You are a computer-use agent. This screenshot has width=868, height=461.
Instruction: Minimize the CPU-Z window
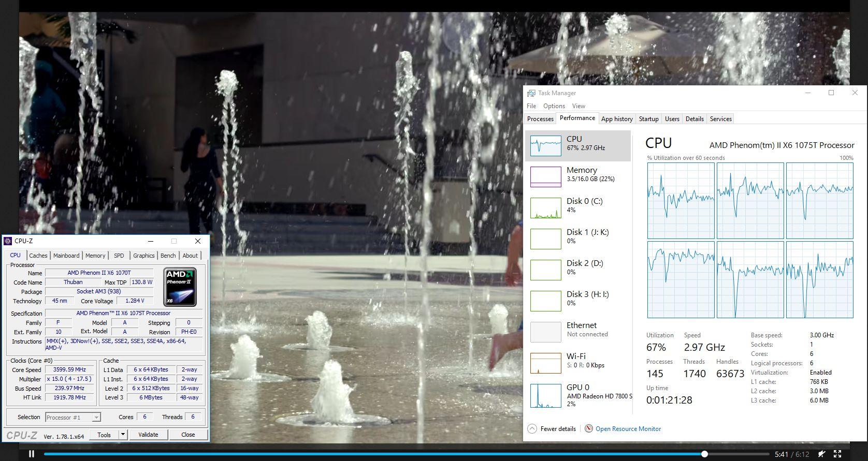151,241
